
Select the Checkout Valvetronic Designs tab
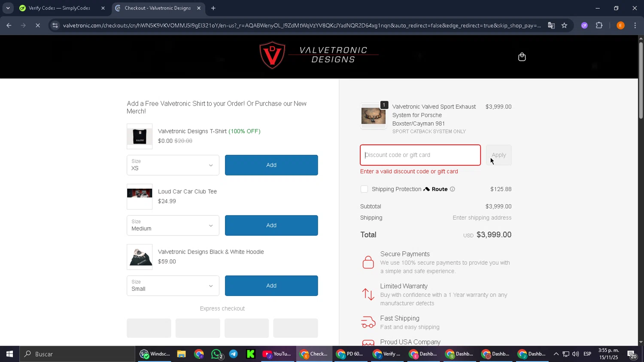point(158,8)
